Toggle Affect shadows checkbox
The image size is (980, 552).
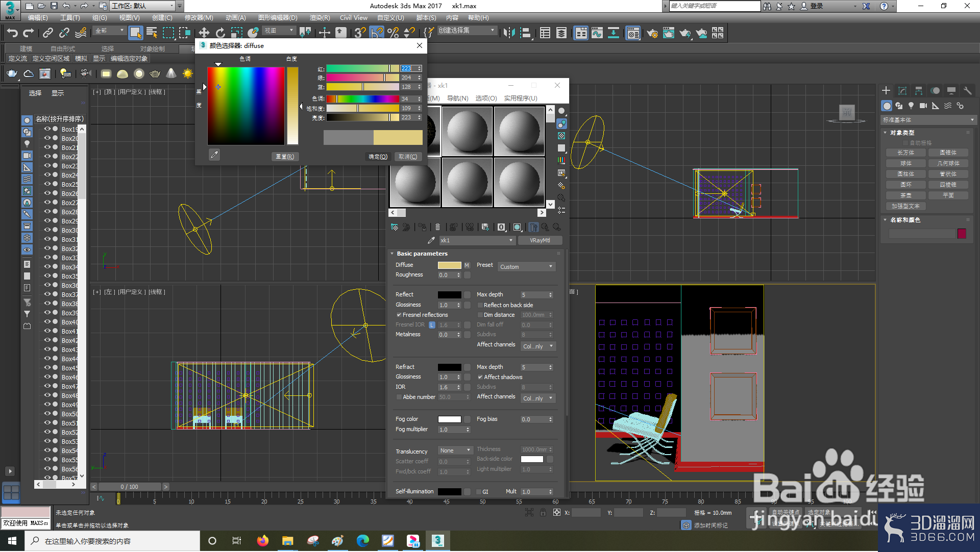(x=480, y=378)
